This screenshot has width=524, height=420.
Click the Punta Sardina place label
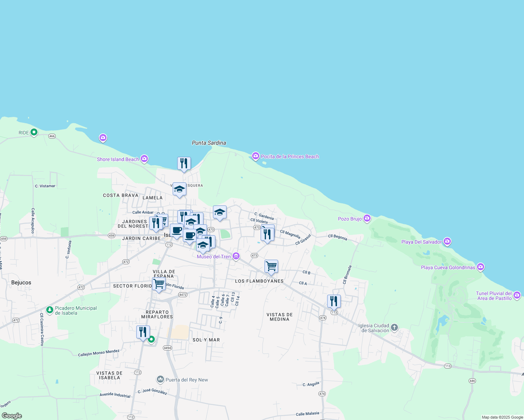(209, 143)
